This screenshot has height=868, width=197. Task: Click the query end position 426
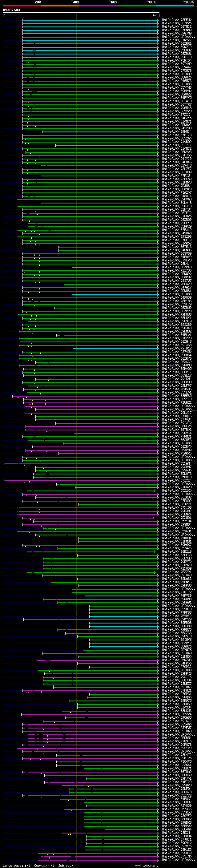pyautogui.click(x=155, y=15)
